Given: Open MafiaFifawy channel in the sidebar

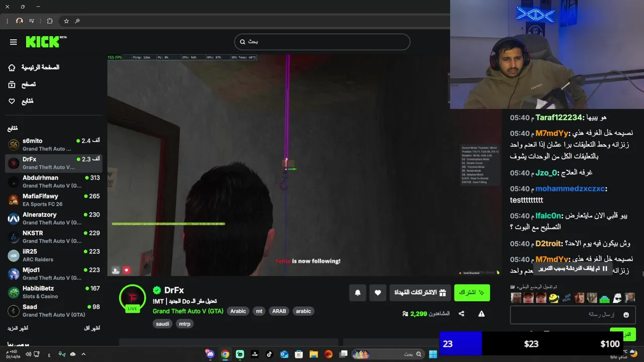Looking at the screenshot, I should tap(54, 200).
